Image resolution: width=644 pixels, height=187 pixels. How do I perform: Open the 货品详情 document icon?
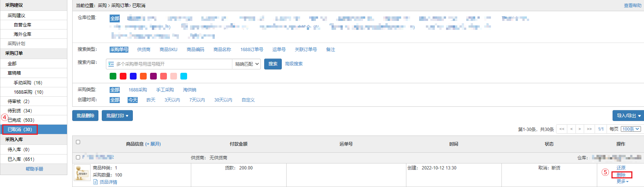pos(95,182)
